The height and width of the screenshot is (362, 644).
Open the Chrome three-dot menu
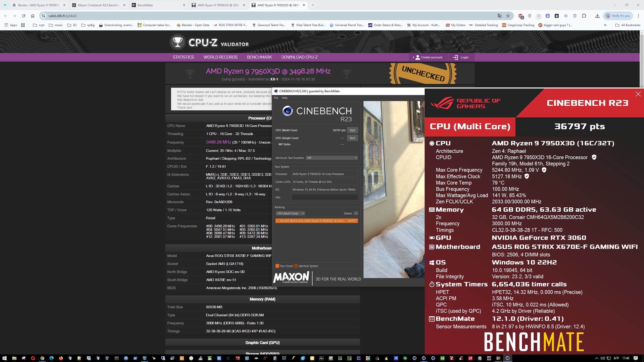(x=638, y=16)
